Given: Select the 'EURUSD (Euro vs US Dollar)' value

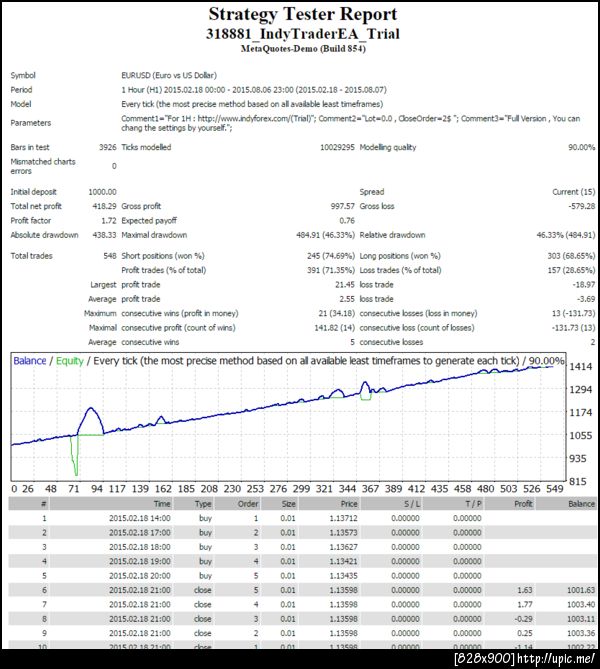Looking at the screenshot, I should coord(169,76).
